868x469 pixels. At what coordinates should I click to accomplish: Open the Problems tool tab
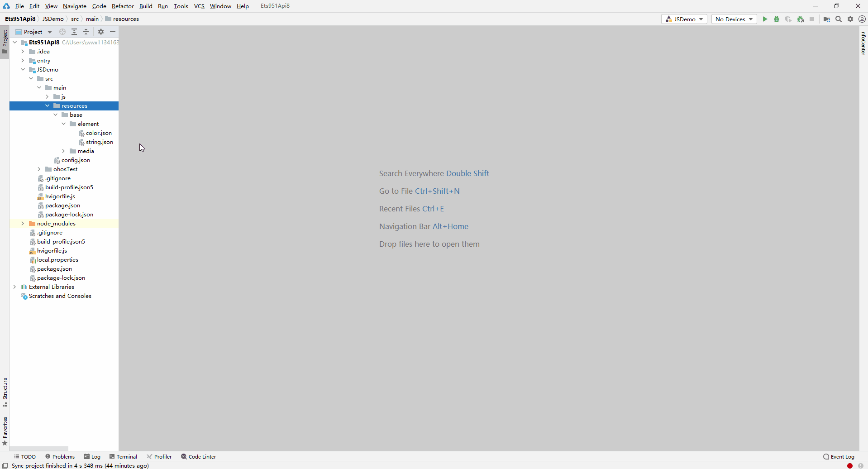point(60,456)
